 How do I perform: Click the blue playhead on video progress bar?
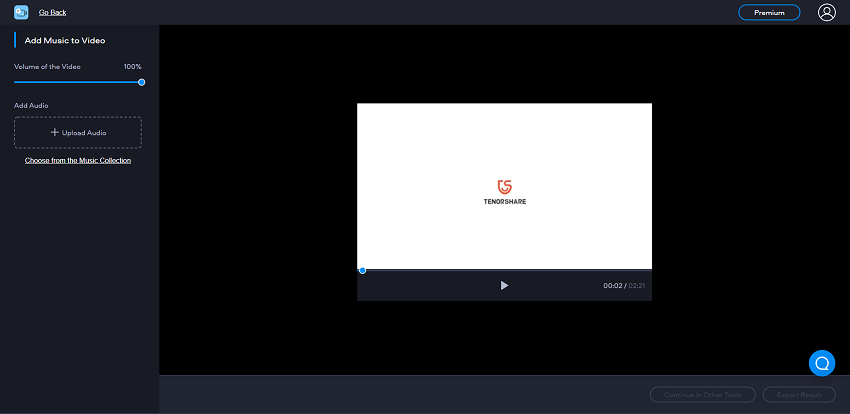pyautogui.click(x=362, y=270)
